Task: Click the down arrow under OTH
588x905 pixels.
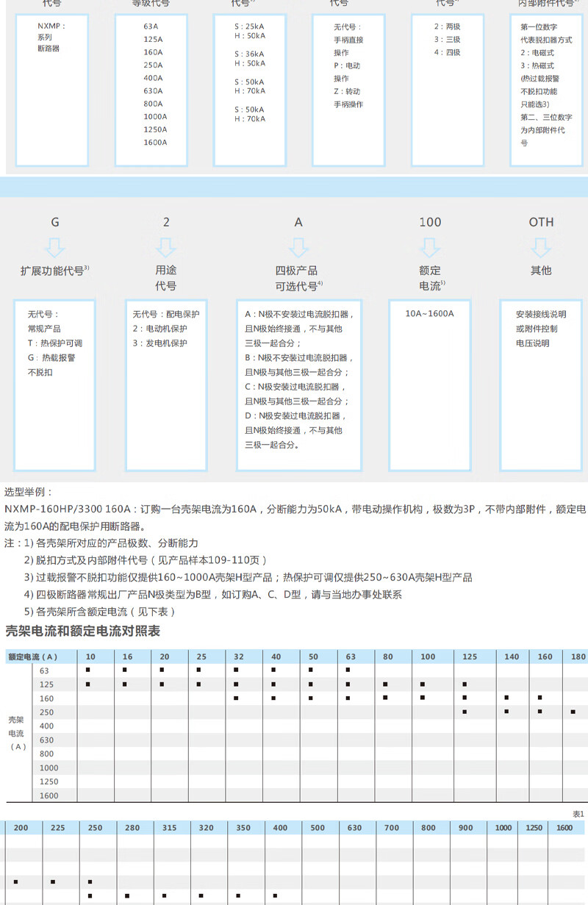Action: click(x=541, y=246)
